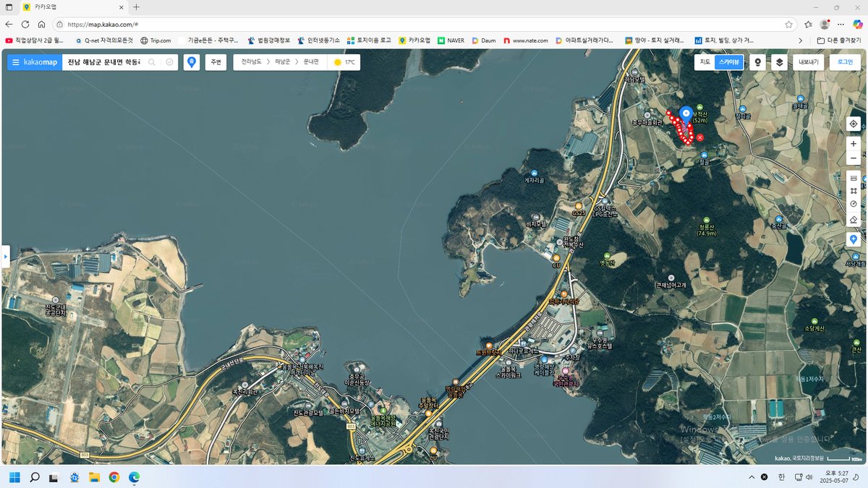Click the zoom in plus button
The image size is (868, 488).
point(854,144)
